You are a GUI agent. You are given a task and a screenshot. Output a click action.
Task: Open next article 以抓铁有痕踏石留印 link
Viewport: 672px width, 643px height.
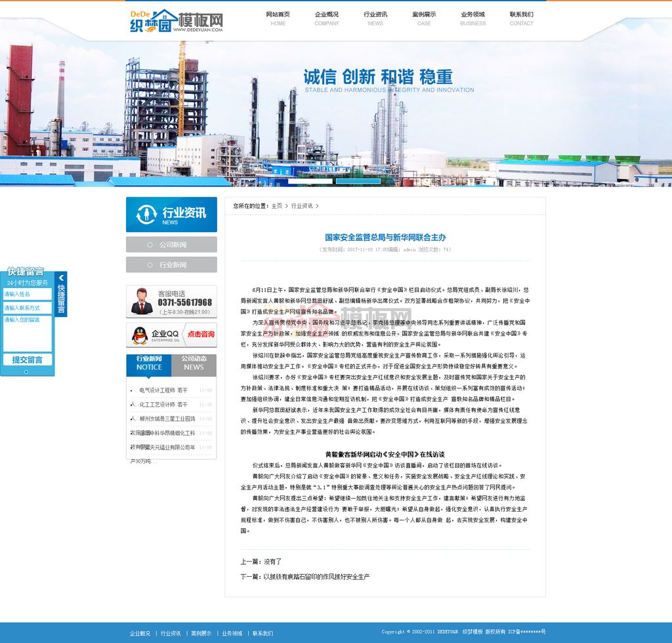[x=316, y=577]
